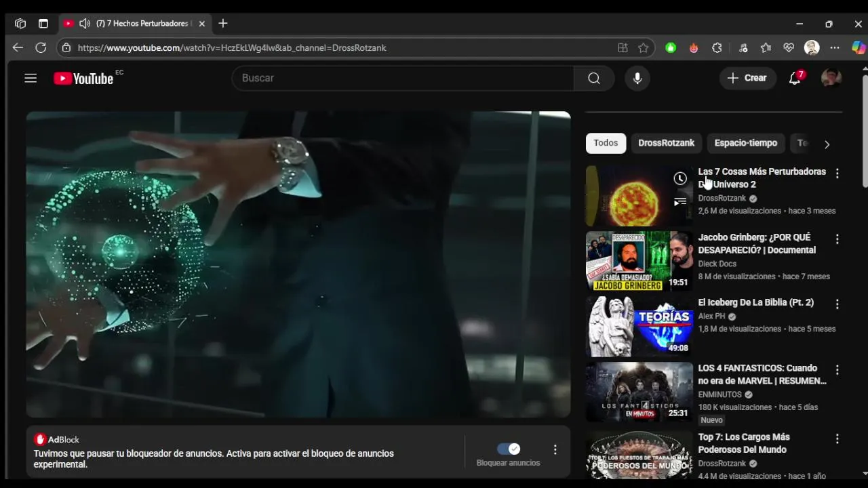This screenshot has width=868, height=488.
Task: Select the Espacio-tiempo filter chip
Action: click(x=745, y=143)
